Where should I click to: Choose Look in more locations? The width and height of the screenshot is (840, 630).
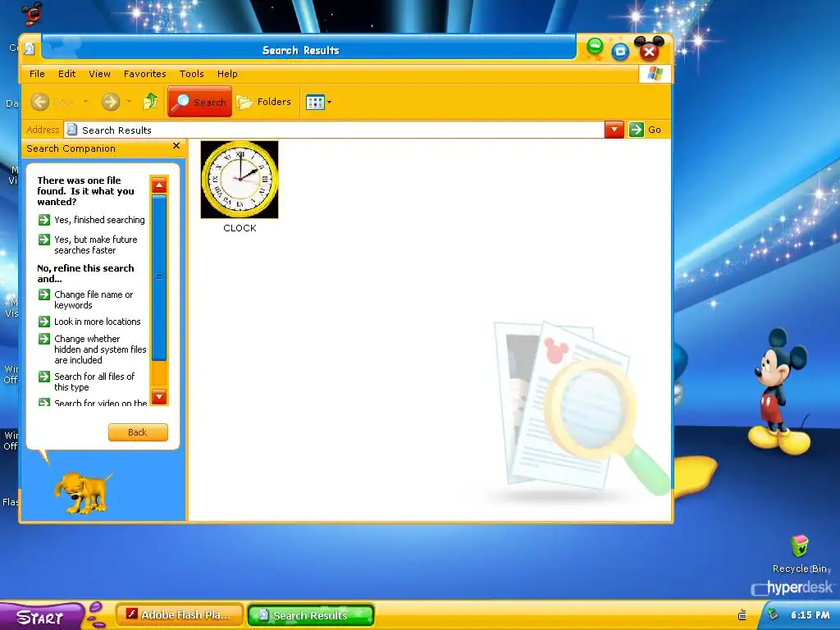point(97,322)
